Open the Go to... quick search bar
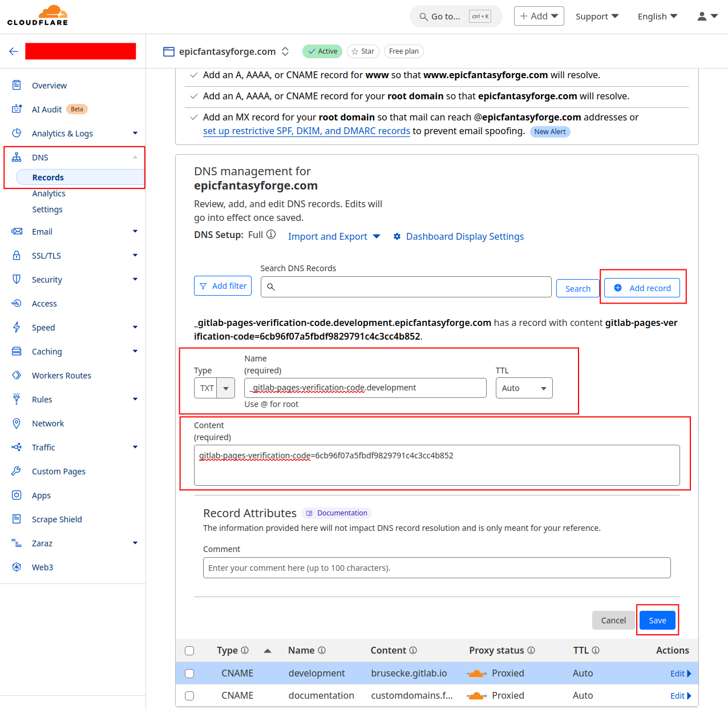728x709 pixels. pos(456,16)
